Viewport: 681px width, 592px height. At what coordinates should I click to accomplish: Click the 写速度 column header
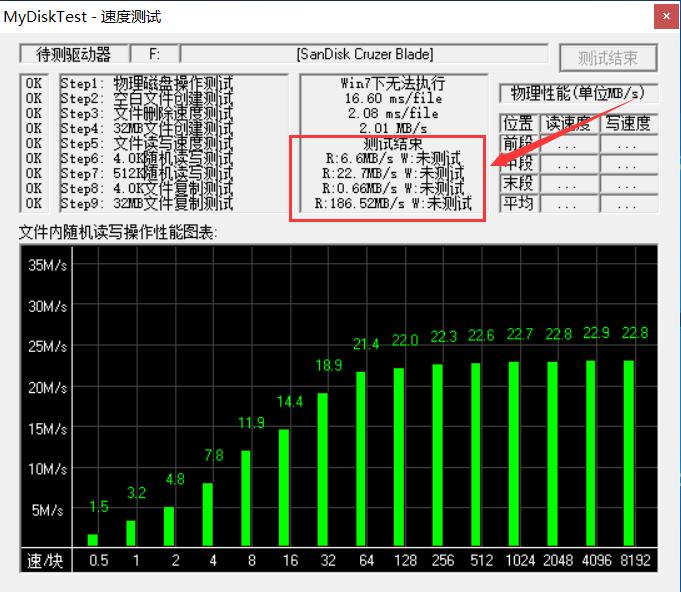(x=629, y=124)
